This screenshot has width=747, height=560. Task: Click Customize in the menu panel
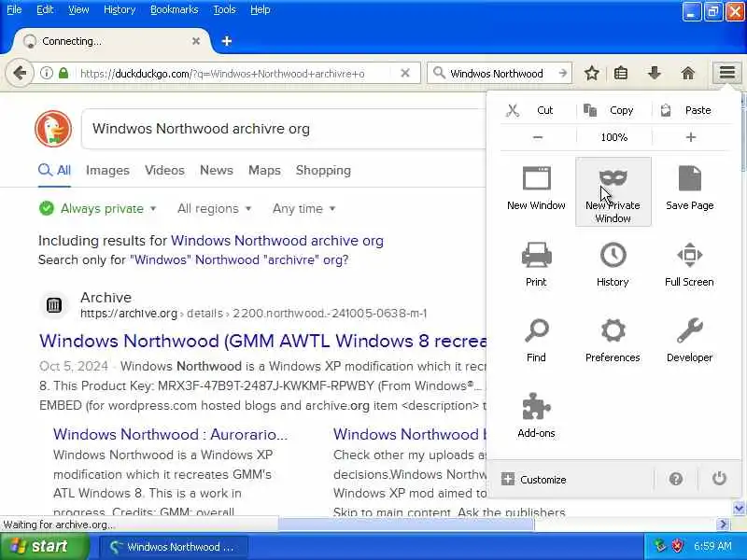533,480
